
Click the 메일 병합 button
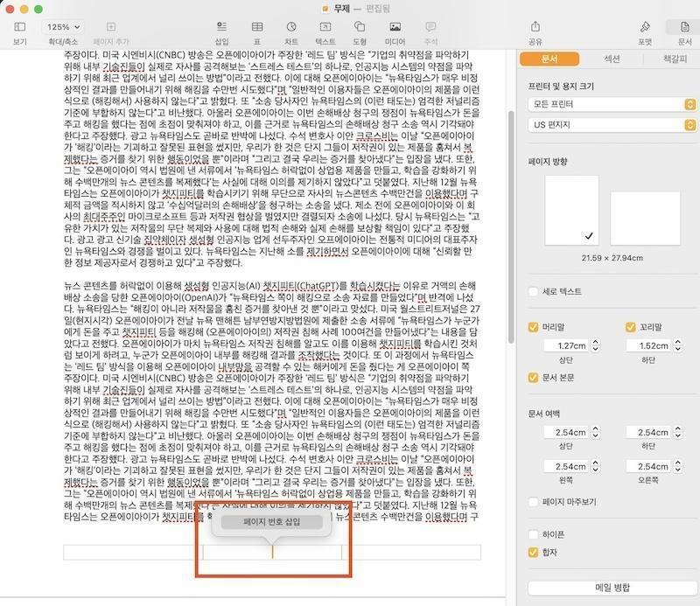(x=612, y=588)
